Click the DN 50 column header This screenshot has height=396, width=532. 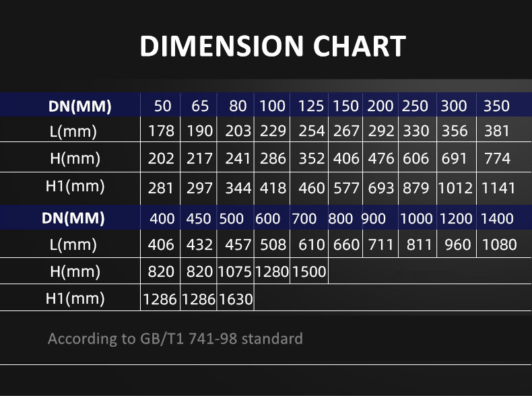tap(162, 106)
